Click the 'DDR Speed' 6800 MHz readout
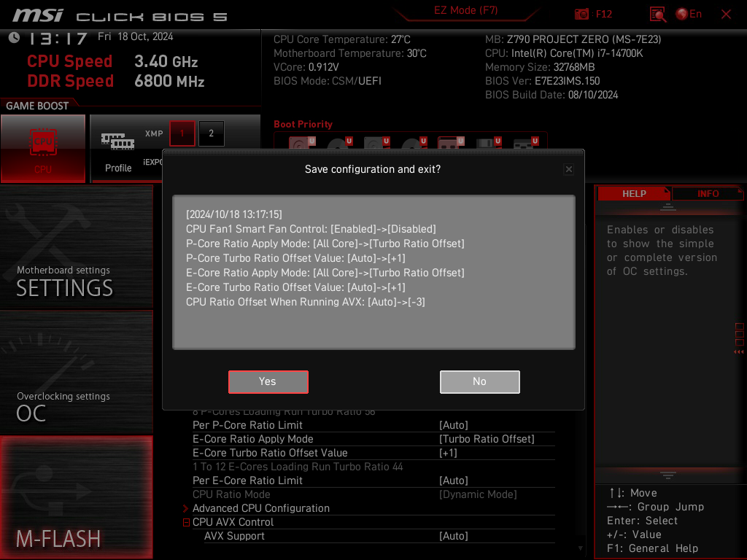 [x=116, y=81]
